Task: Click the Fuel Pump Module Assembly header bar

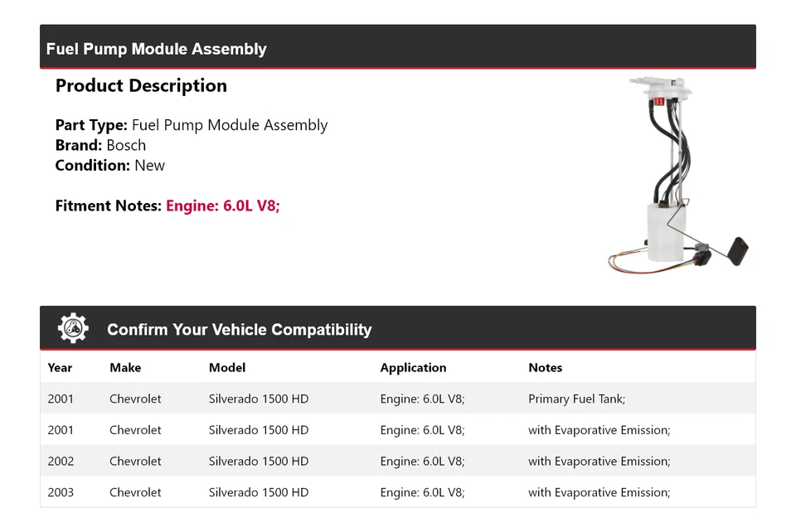Action: click(x=398, y=48)
